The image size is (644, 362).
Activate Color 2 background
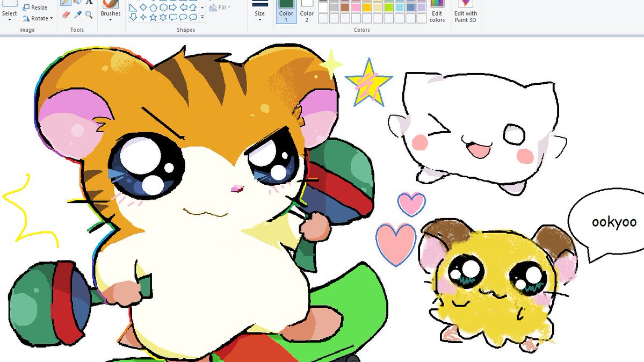point(307,11)
